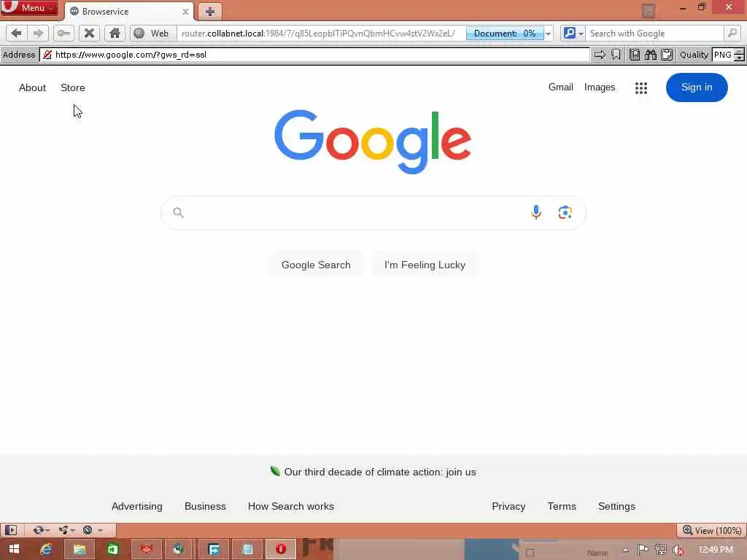Click the 12:49 PM taskbar clock
The width and height of the screenshot is (747, 560).
pos(715,550)
